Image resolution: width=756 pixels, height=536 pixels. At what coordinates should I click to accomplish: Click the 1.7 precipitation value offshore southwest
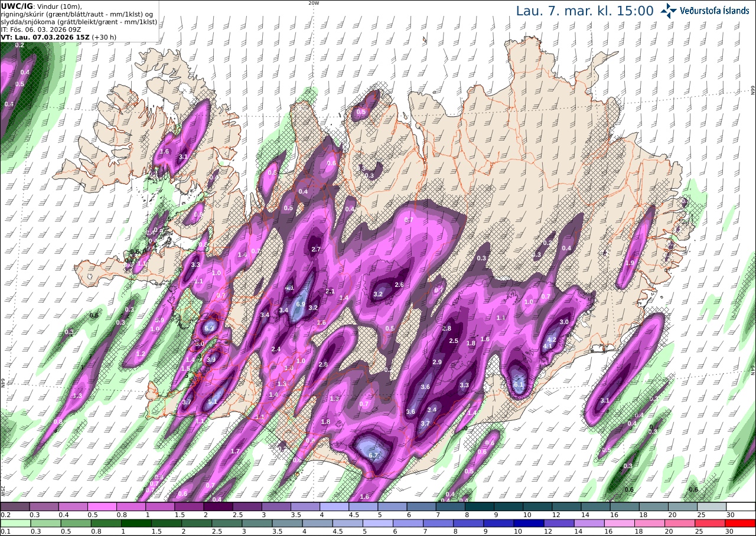(x=235, y=451)
